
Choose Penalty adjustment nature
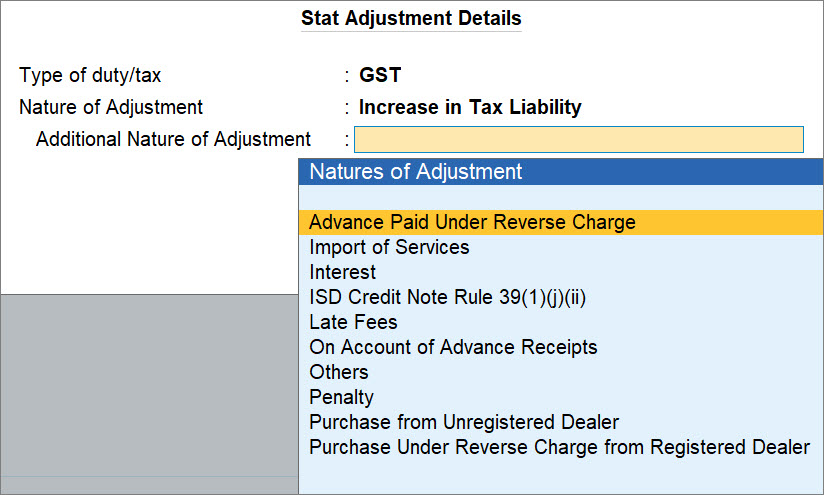[x=561, y=397]
